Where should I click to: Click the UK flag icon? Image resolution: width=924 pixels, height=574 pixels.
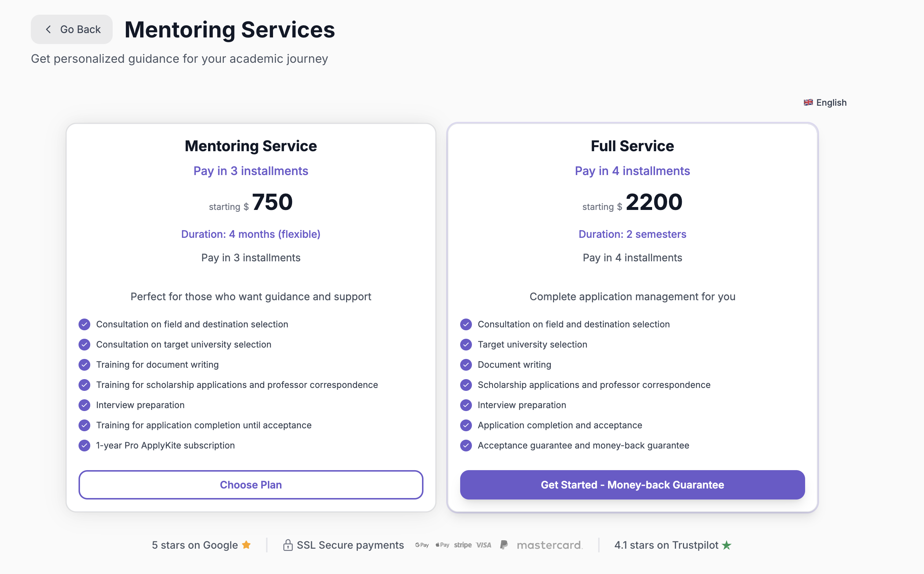808,102
